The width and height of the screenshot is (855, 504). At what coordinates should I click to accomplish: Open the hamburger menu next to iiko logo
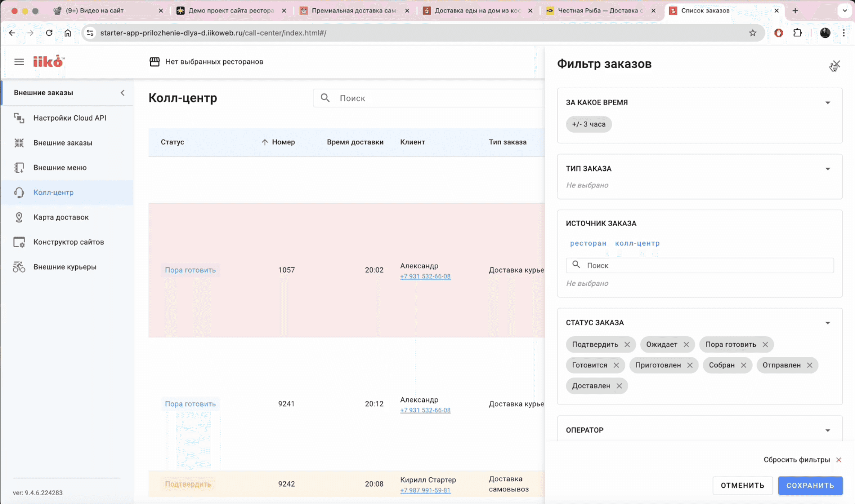pos(19,62)
